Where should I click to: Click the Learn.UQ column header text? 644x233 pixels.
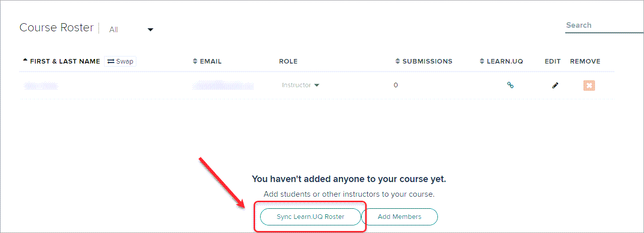click(x=505, y=62)
